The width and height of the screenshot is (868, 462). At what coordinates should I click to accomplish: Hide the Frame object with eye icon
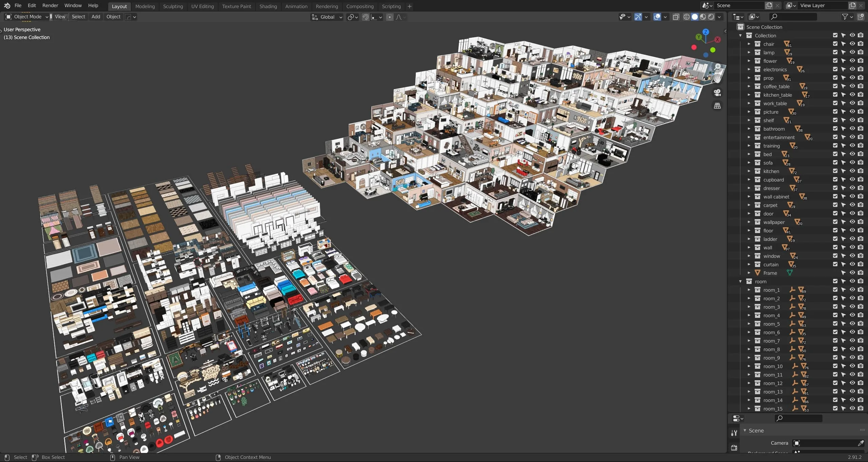[852, 273]
